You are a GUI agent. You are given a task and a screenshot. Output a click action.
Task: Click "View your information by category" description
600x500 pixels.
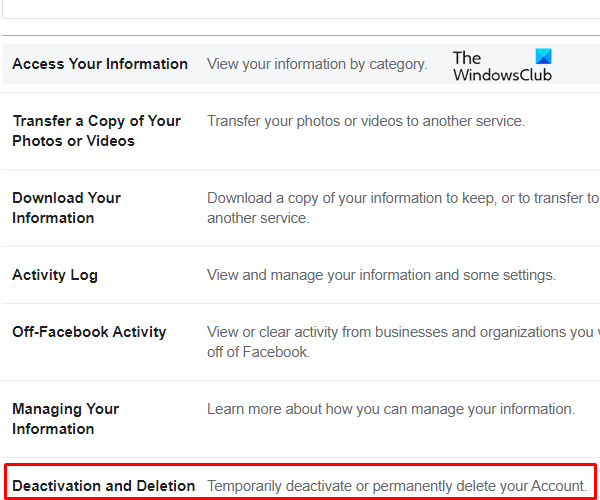[317, 64]
